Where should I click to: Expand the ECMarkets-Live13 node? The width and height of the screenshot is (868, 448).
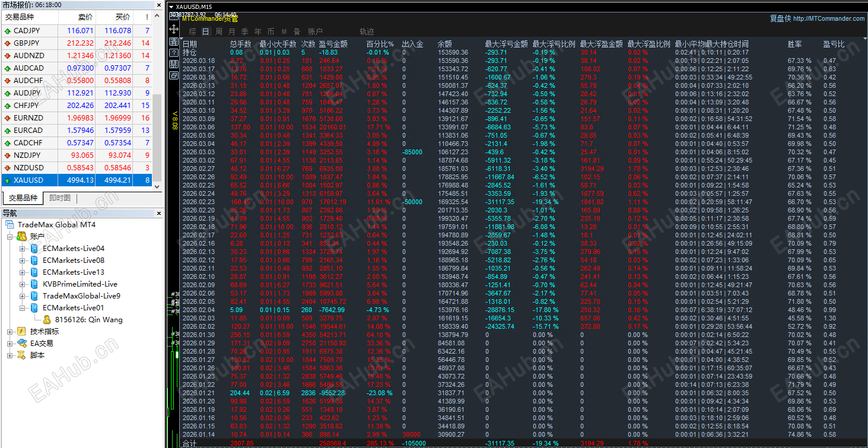pyautogui.click(x=23, y=272)
